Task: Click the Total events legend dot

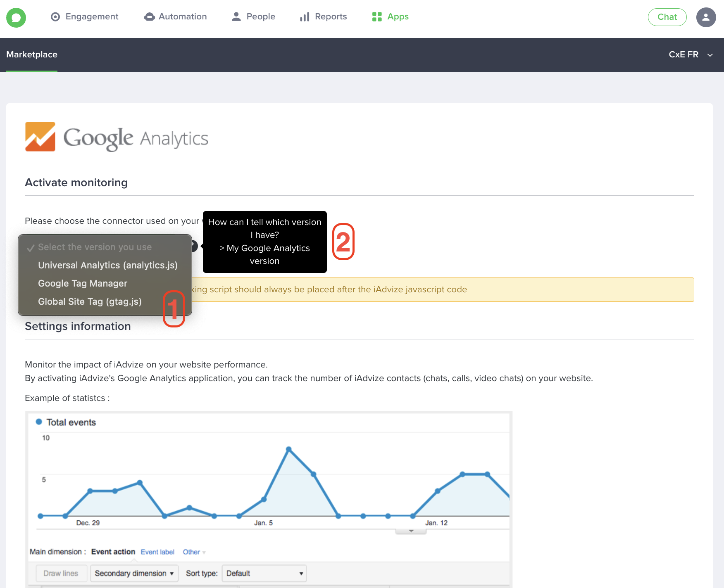Action: 39,422
